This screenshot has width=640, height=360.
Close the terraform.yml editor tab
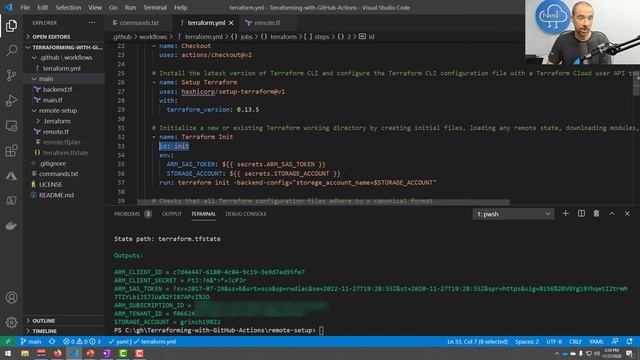[x=231, y=23]
